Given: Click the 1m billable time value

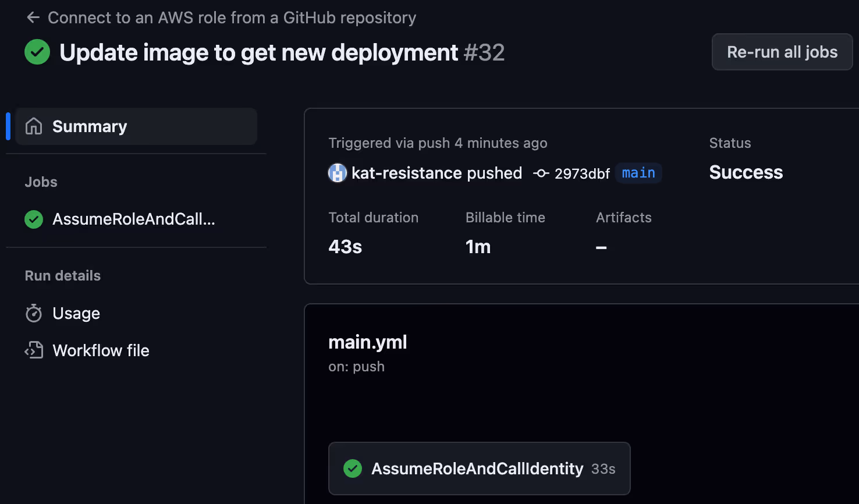Looking at the screenshot, I should [x=478, y=247].
